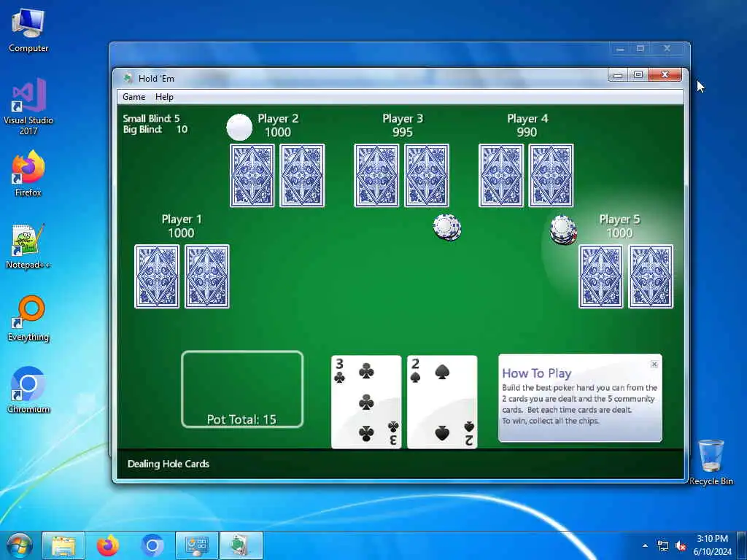Launch Firefox from the taskbar
The width and height of the screenshot is (747, 560).
pyautogui.click(x=108, y=545)
